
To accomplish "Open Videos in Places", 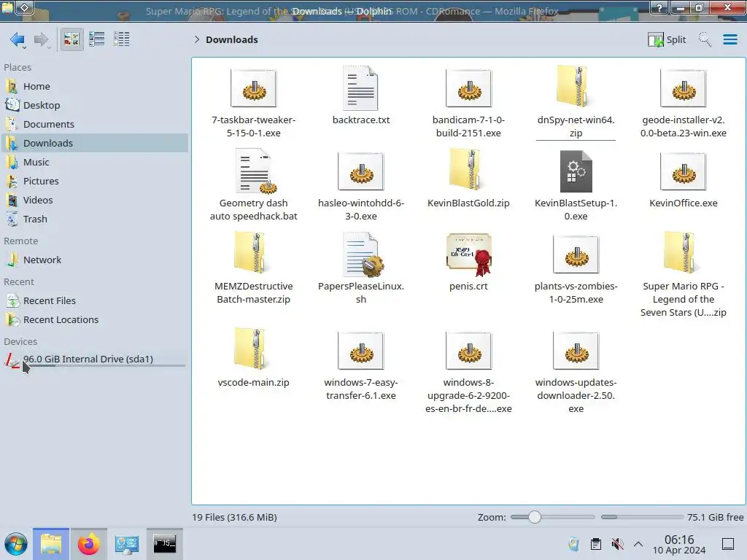I will click(x=96, y=201).
